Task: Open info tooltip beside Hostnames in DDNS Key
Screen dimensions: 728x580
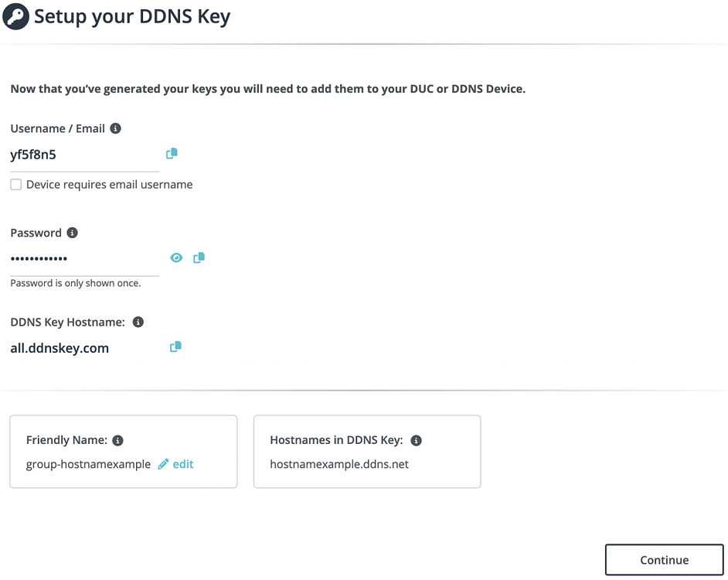Action: point(417,440)
